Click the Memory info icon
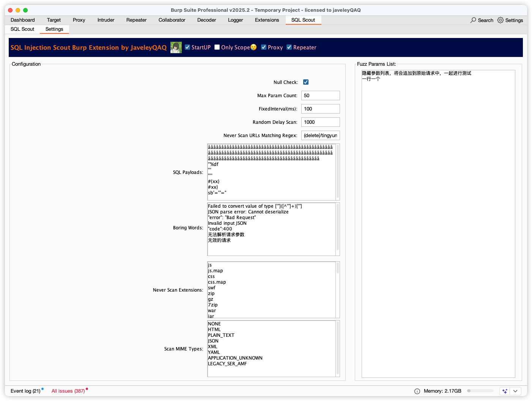The height and width of the screenshot is (401, 532). (417, 391)
